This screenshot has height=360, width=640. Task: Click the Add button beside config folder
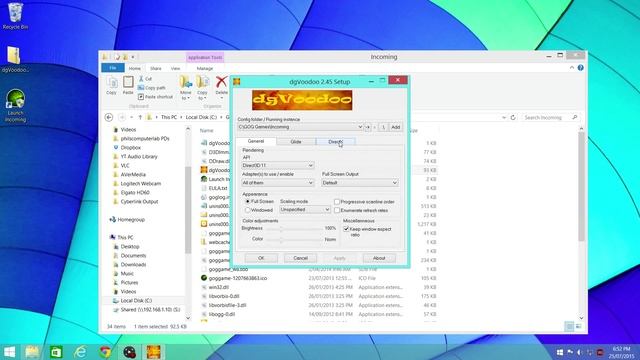point(396,127)
